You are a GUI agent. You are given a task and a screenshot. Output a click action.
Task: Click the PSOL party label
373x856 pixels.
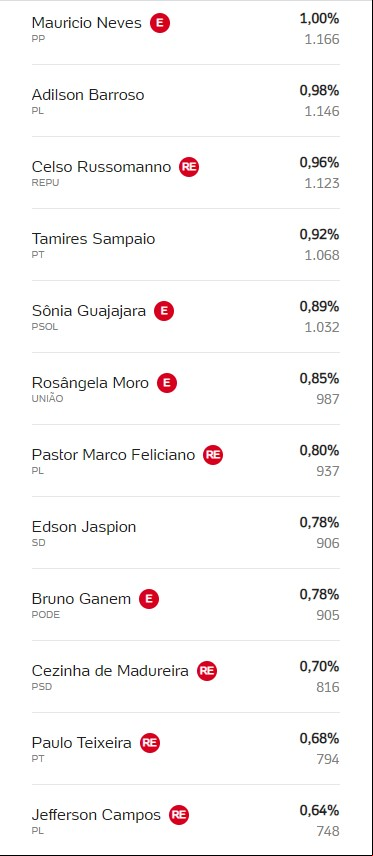tap(45, 327)
